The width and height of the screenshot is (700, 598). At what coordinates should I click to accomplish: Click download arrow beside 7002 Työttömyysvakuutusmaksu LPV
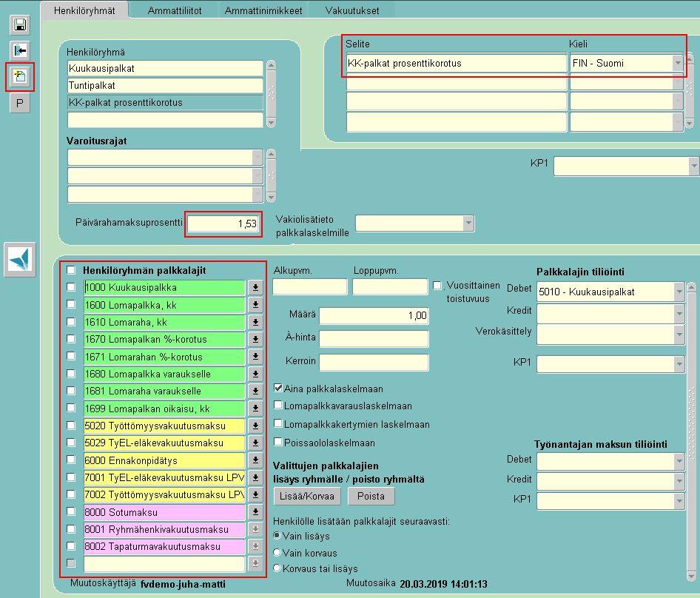[255, 494]
